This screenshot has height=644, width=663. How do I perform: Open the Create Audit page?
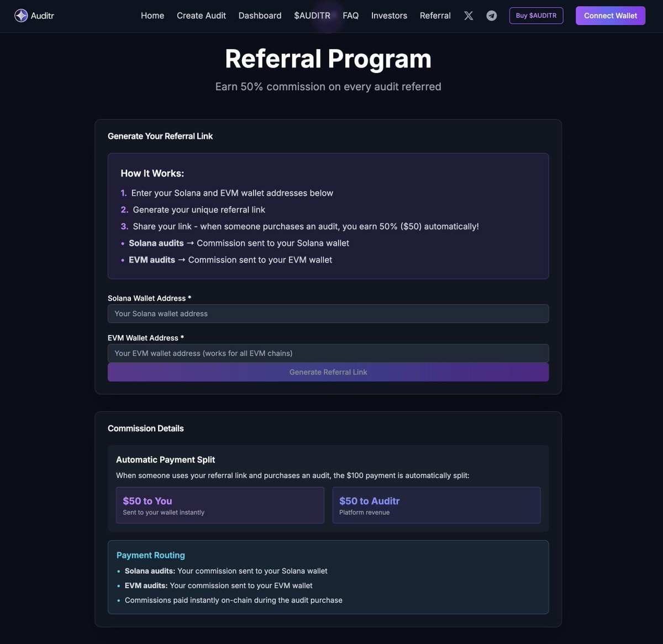201,15
